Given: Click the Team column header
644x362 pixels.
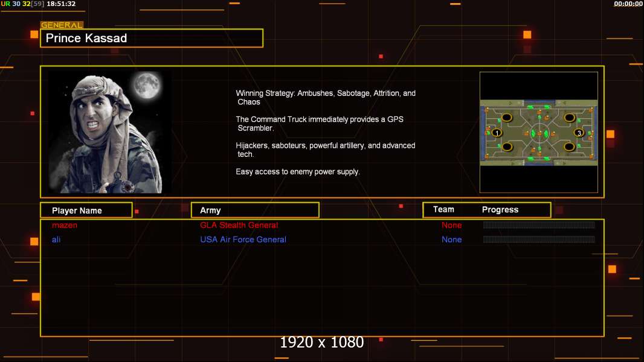Looking at the screenshot, I should click(x=443, y=209).
